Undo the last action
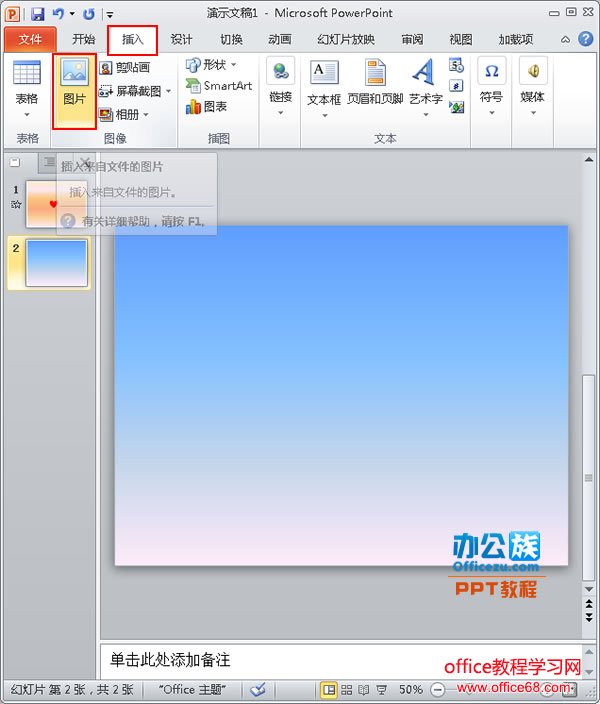This screenshot has height=704, width=600. (58, 14)
